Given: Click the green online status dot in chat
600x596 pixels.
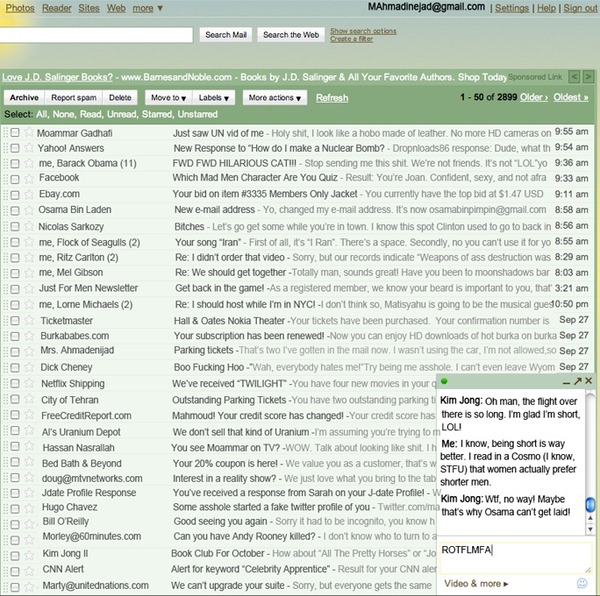Looking at the screenshot, I should click(444, 381).
